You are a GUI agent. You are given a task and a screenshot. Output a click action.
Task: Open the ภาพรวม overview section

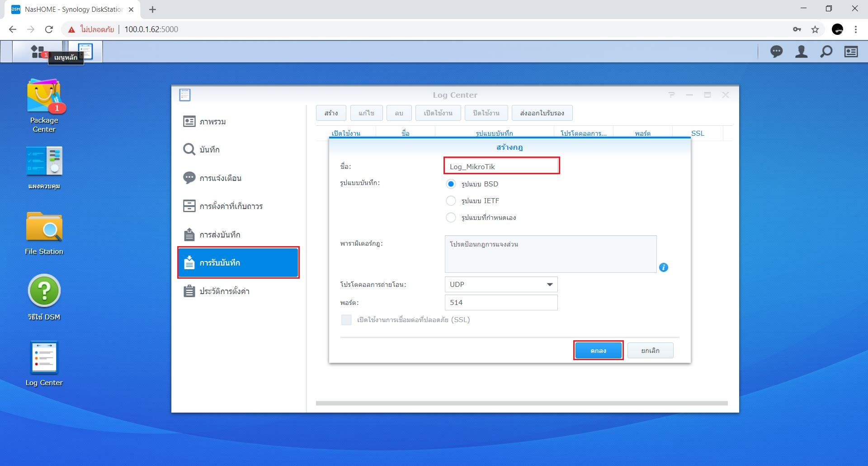212,121
